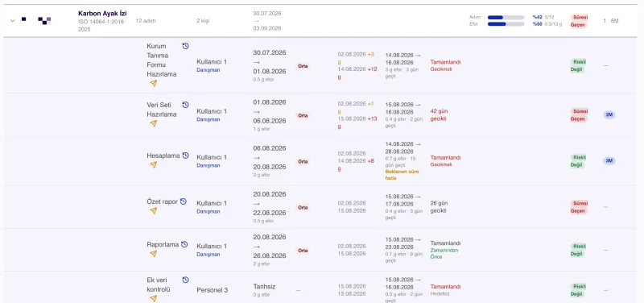Click Riskli Değil badge on Kurum Tanıma row
This screenshot has width=644, height=303.
579,66
